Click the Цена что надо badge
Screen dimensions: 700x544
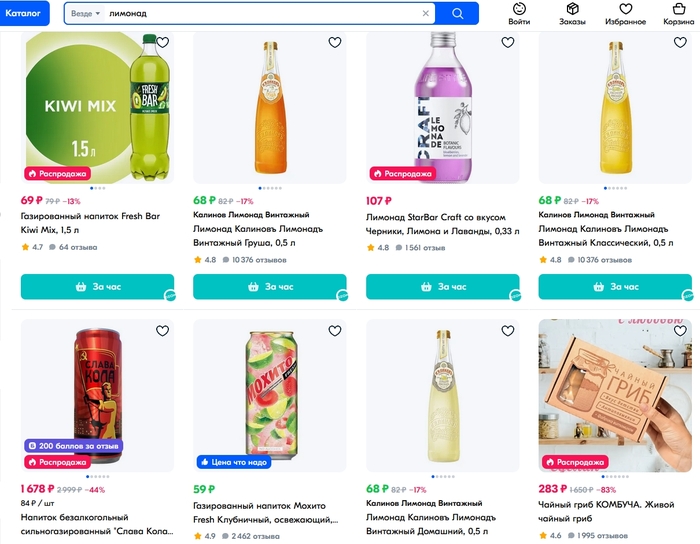click(233, 462)
